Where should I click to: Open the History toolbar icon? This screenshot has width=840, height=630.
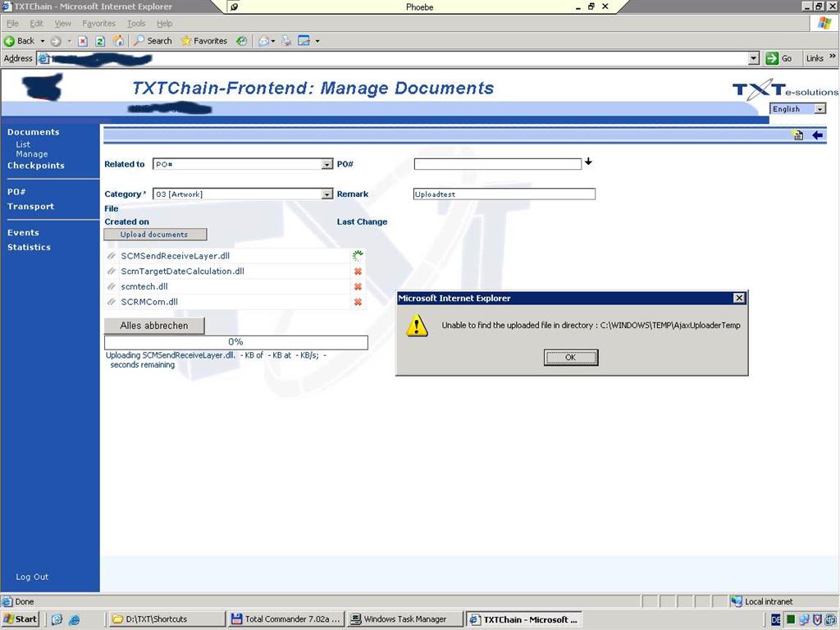242,41
